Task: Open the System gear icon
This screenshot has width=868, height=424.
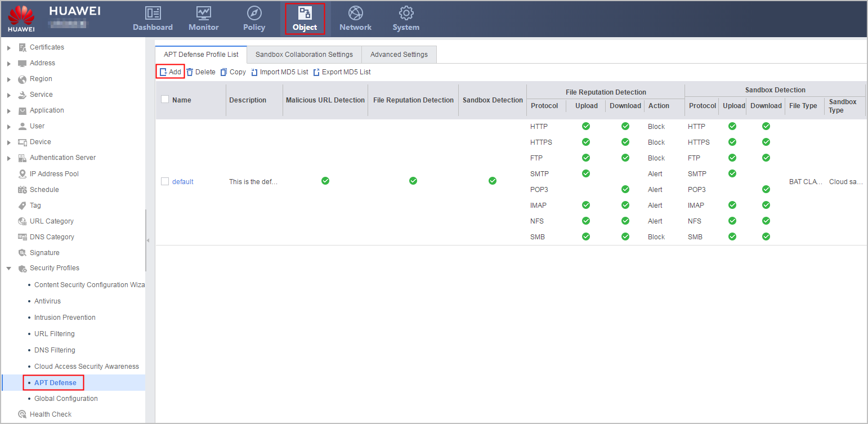Action: pyautogui.click(x=406, y=13)
